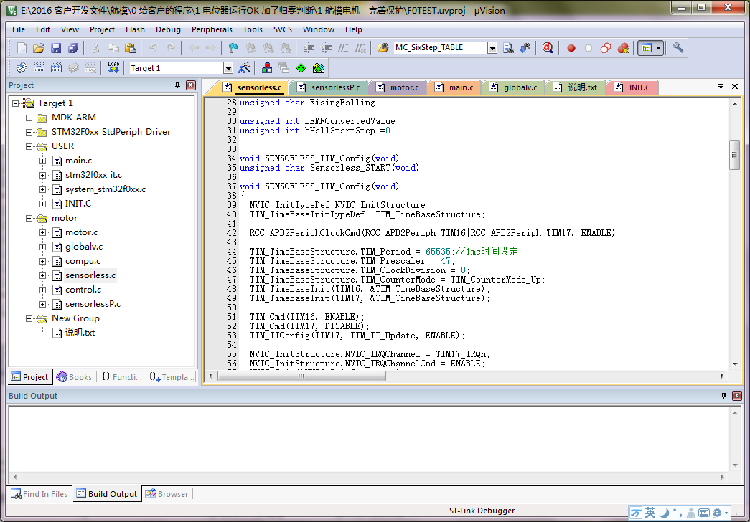Indent selected lines toolbar icon
The width and height of the screenshot is (750, 522).
point(309,48)
